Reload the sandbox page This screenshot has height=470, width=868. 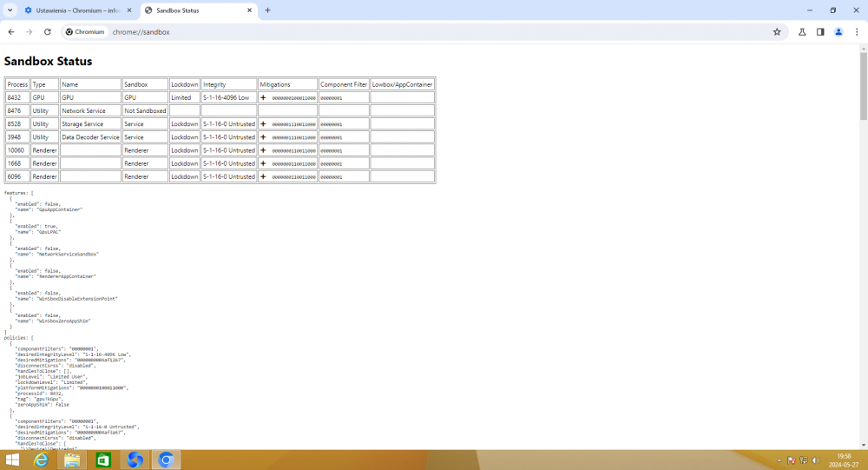[x=48, y=32]
